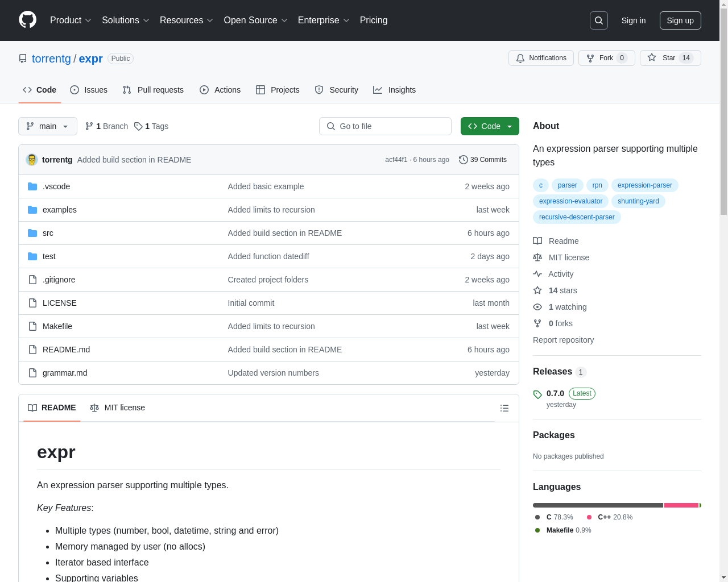Click the Fork button
728x582 pixels.
pyautogui.click(x=607, y=58)
